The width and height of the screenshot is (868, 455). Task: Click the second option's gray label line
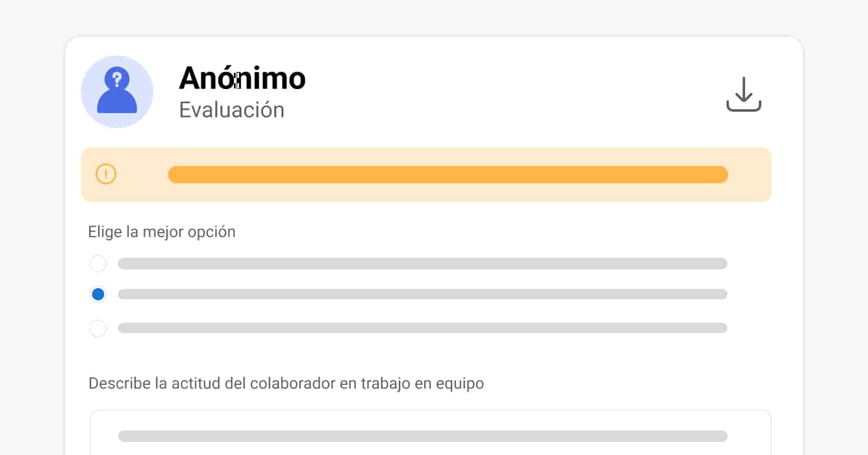click(x=422, y=294)
